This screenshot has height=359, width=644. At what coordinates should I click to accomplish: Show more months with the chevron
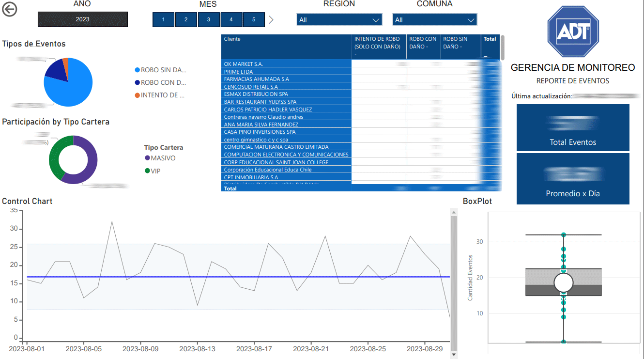pos(271,20)
